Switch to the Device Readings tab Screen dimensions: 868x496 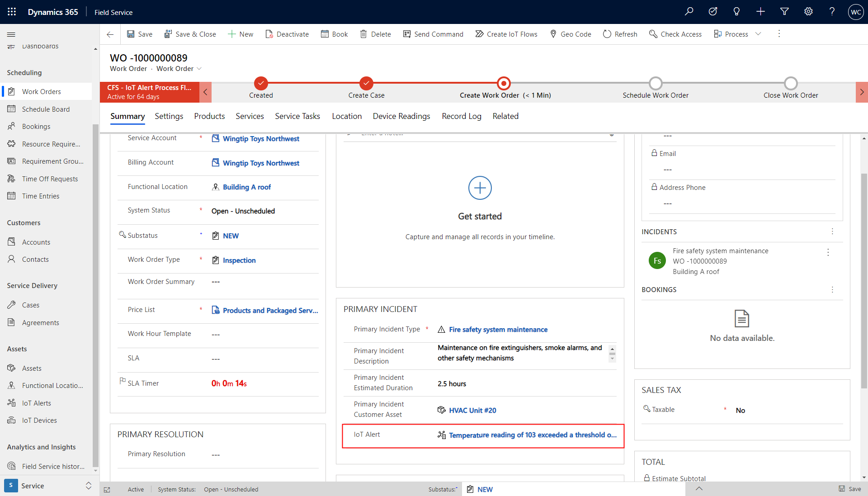pyautogui.click(x=401, y=116)
